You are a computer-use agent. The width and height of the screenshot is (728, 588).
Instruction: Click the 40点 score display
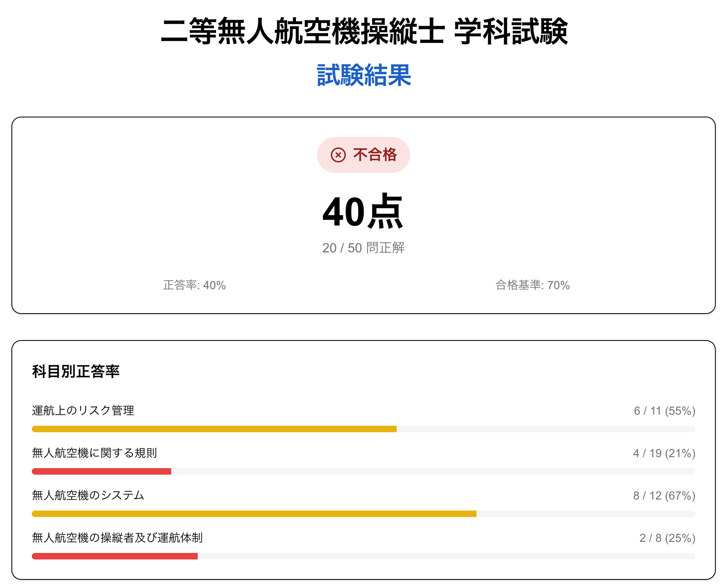click(363, 212)
